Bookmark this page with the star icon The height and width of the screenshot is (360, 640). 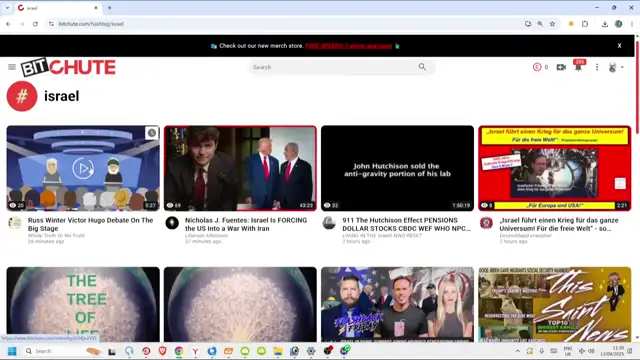(x=552, y=24)
